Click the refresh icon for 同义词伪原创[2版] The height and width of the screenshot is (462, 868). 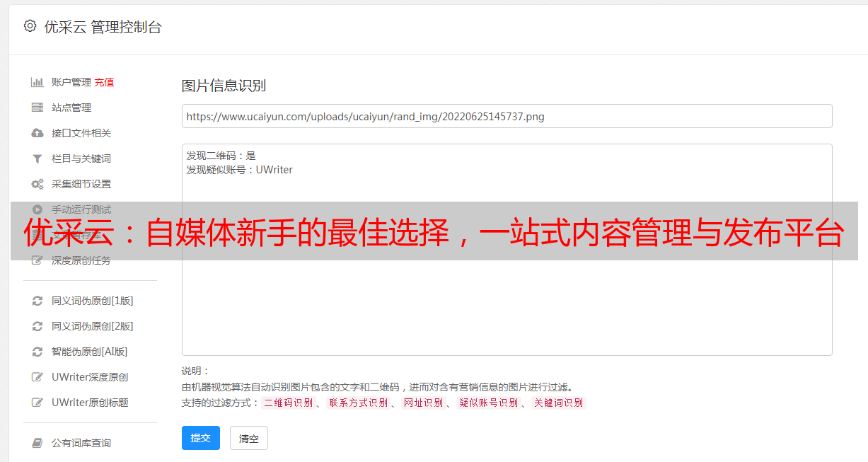[x=37, y=326]
